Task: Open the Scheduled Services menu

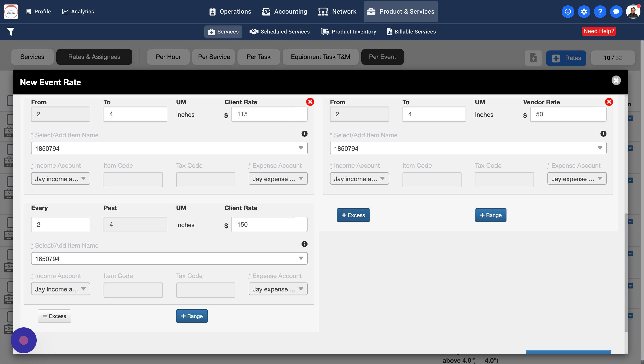Action: click(280, 32)
